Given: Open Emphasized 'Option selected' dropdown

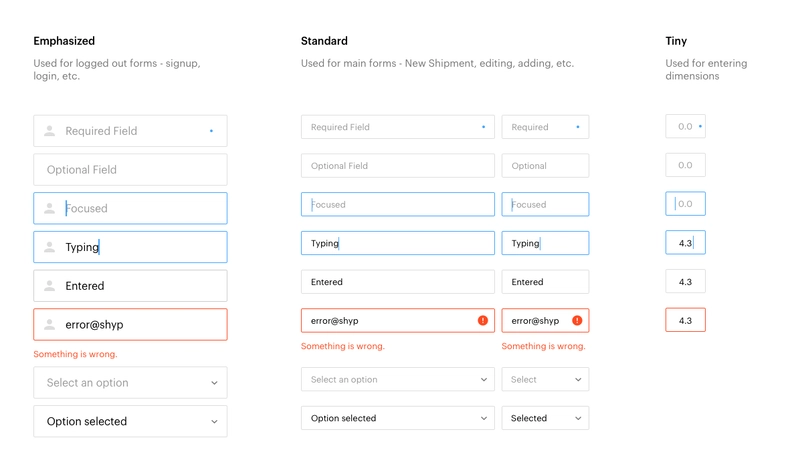Looking at the screenshot, I should 131,421.
